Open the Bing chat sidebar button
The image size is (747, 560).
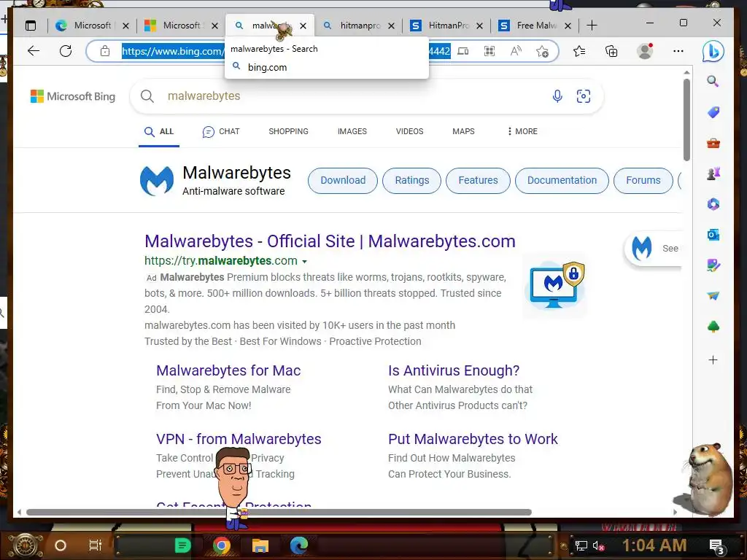713,52
